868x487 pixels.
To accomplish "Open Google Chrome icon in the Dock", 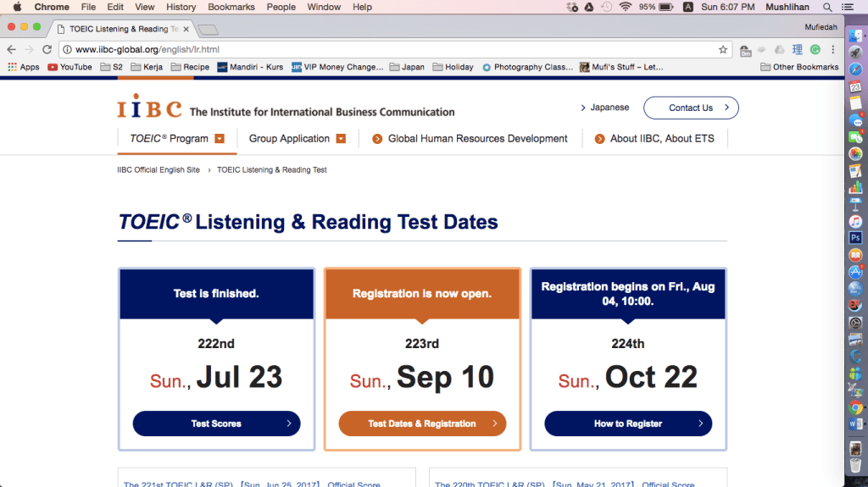I will click(x=855, y=407).
